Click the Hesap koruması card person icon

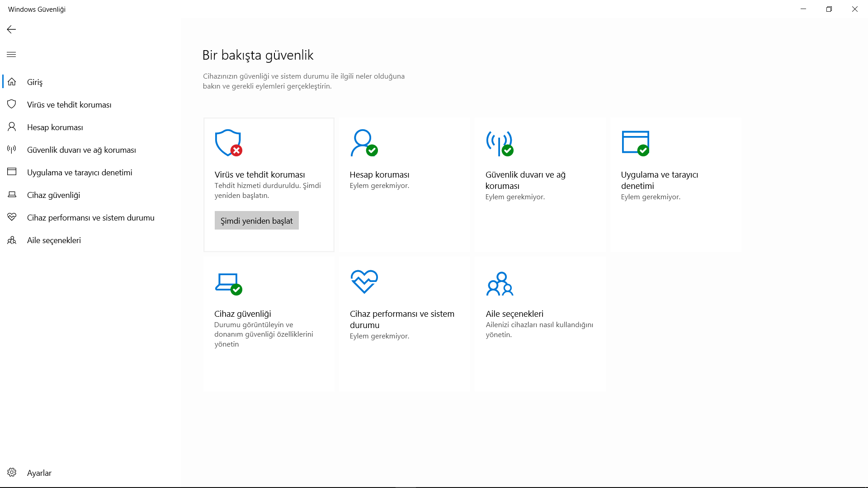(x=364, y=143)
